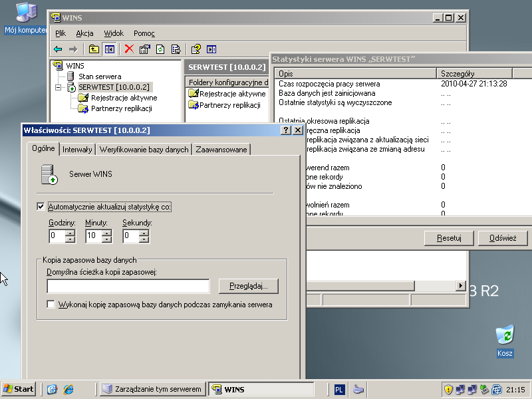Click the Up one level folder icon
Screen dimensions: 532x399
tap(94, 49)
